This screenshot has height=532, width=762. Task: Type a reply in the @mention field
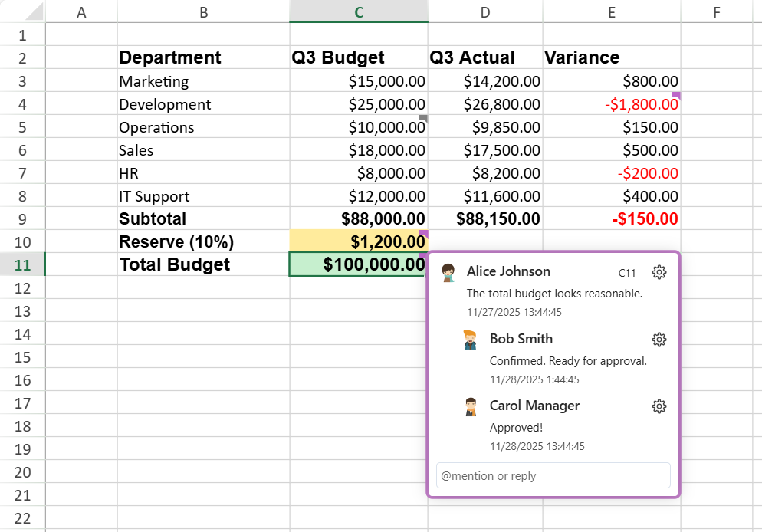(x=553, y=475)
